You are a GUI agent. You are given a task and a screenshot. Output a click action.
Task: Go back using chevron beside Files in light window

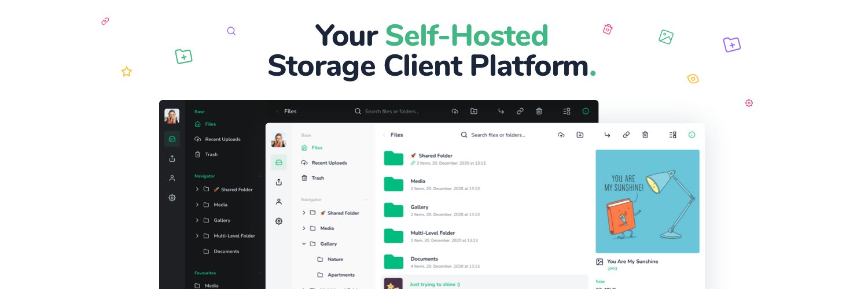coord(384,135)
